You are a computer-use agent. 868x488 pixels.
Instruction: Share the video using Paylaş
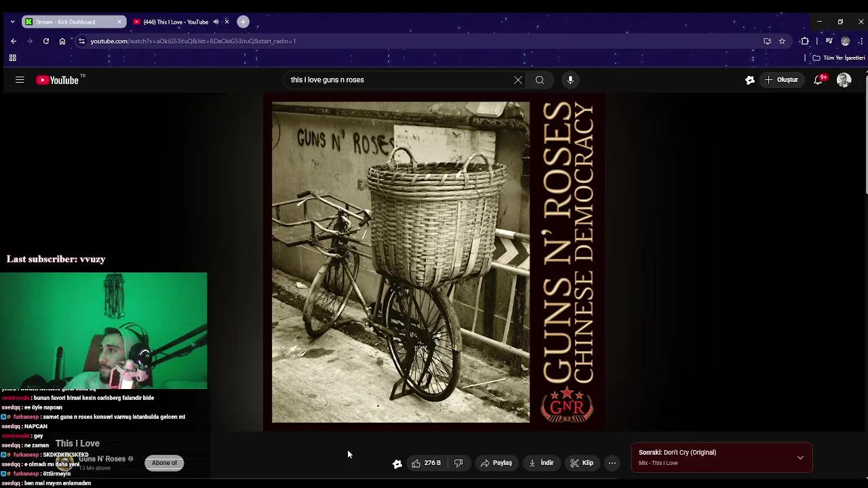point(496,463)
